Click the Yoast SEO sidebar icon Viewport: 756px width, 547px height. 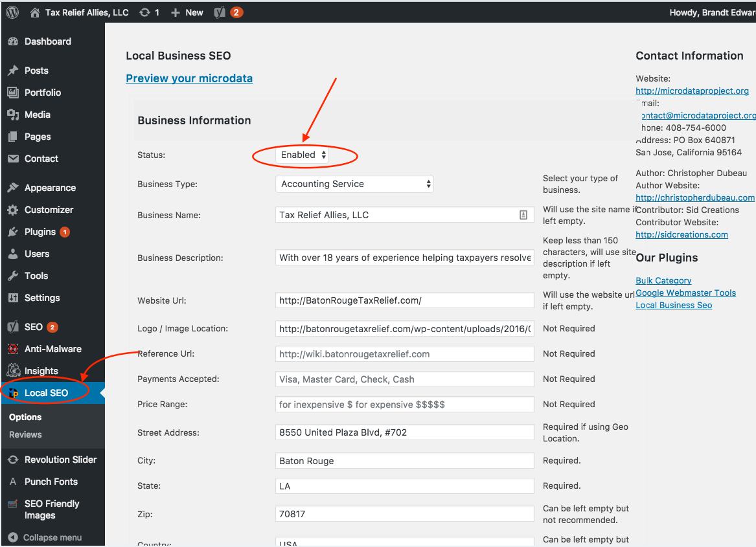(13, 328)
